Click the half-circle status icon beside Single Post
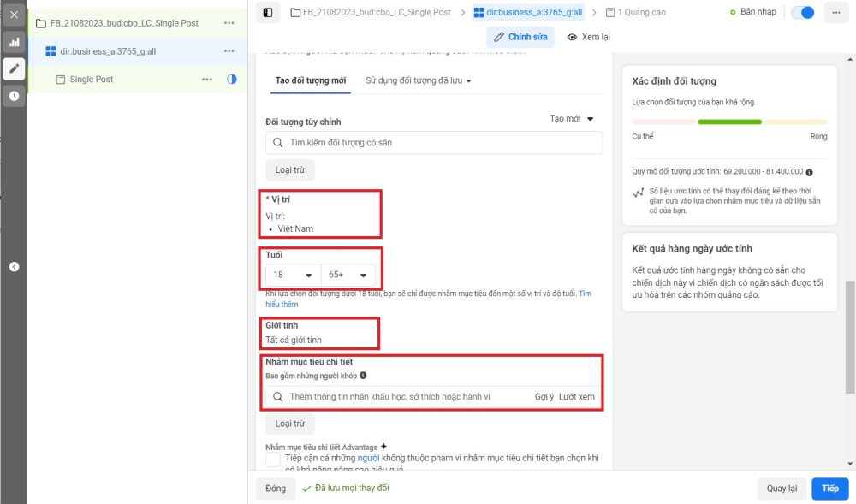 click(x=232, y=79)
